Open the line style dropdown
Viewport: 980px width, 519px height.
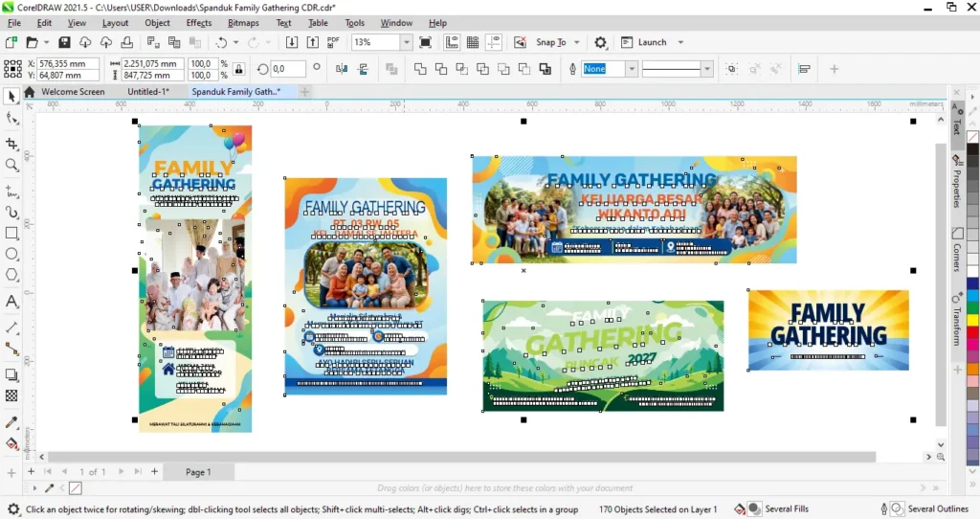tap(707, 69)
